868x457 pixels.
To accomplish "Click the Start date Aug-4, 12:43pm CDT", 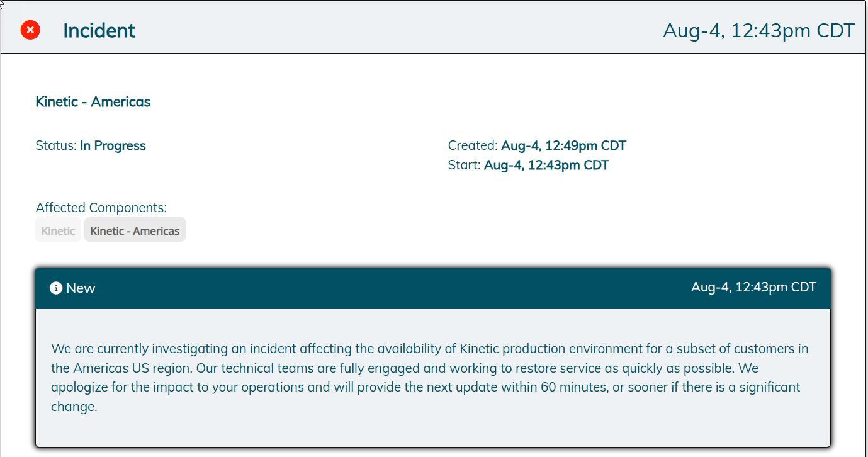I will click(546, 165).
